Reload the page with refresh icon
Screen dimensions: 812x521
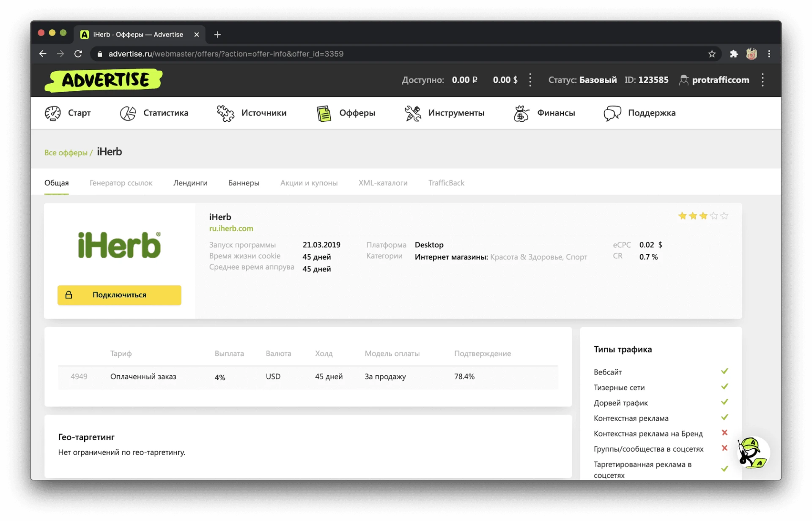(78, 54)
